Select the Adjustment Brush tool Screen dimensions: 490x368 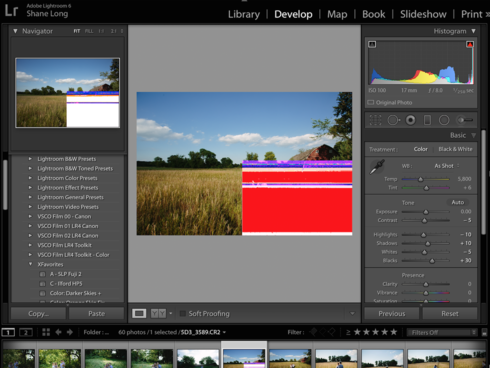pos(465,120)
